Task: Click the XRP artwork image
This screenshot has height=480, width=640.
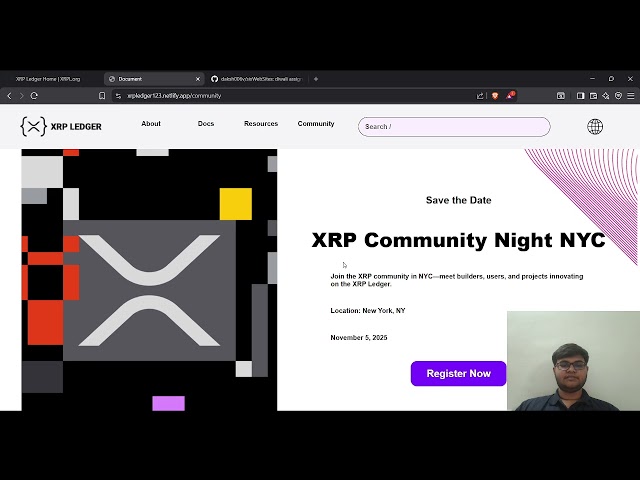Action: [149, 280]
